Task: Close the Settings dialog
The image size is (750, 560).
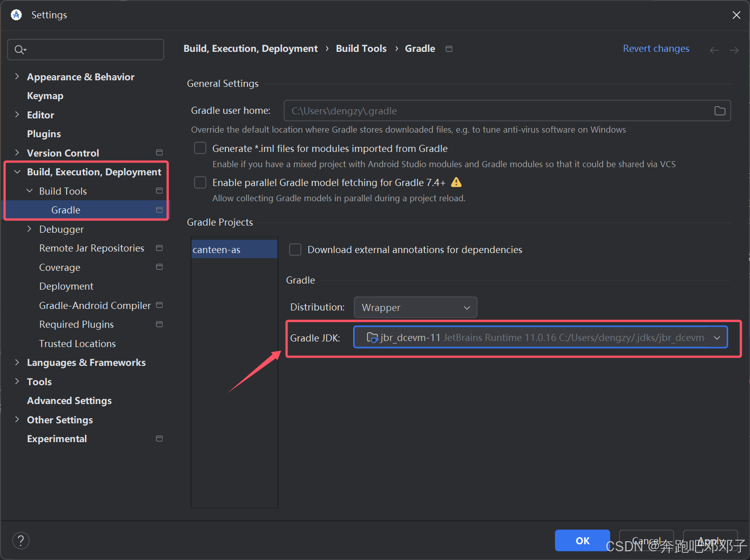Action: coord(736,15)
